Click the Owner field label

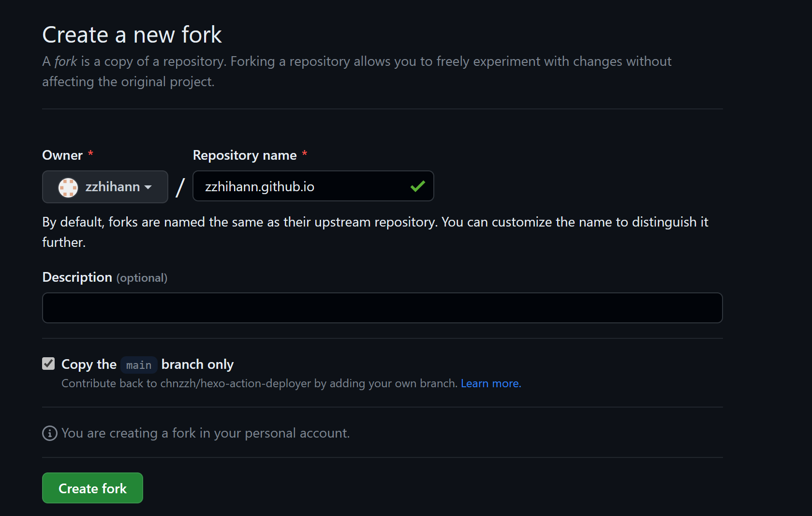click(62, 155)
